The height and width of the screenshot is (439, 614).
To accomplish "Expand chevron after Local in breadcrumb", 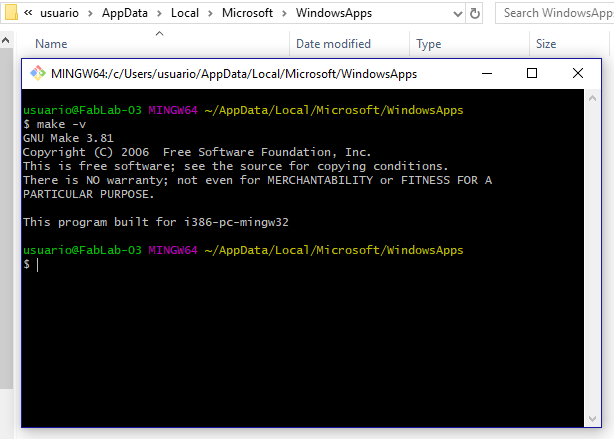I will [x=210, y=13].
